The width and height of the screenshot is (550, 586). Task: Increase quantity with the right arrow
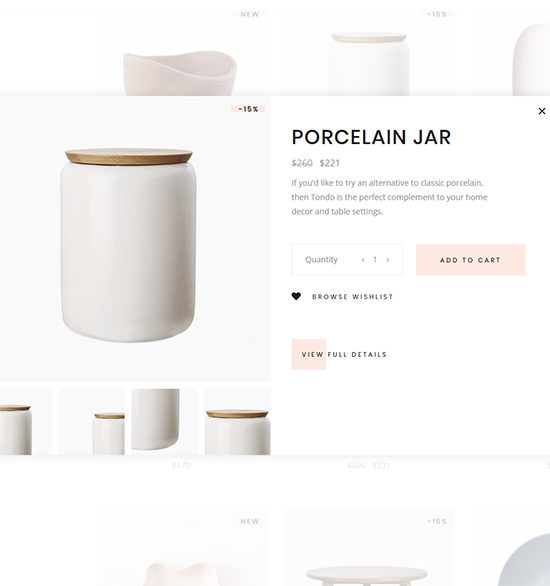pyautogui.click(x=387, y=260)
